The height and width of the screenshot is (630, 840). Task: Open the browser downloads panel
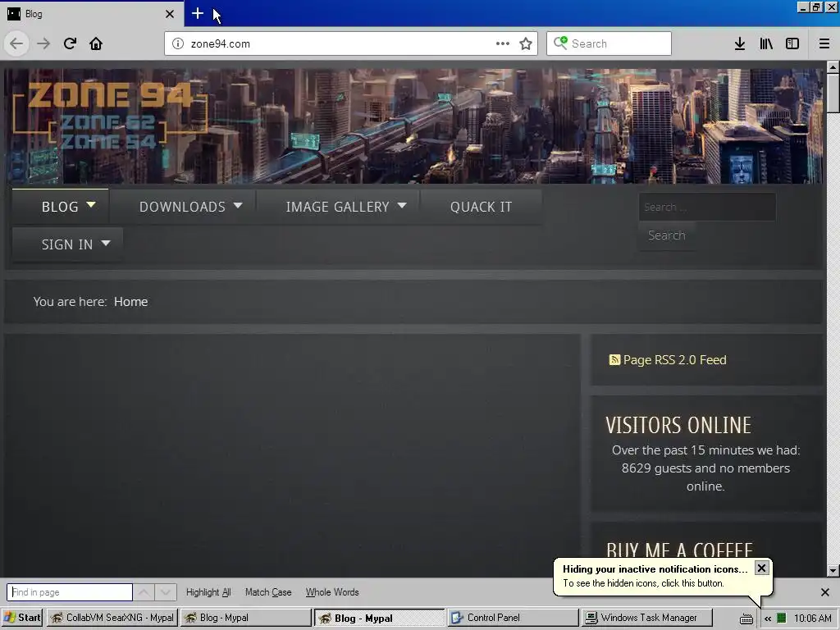point(740,43)
